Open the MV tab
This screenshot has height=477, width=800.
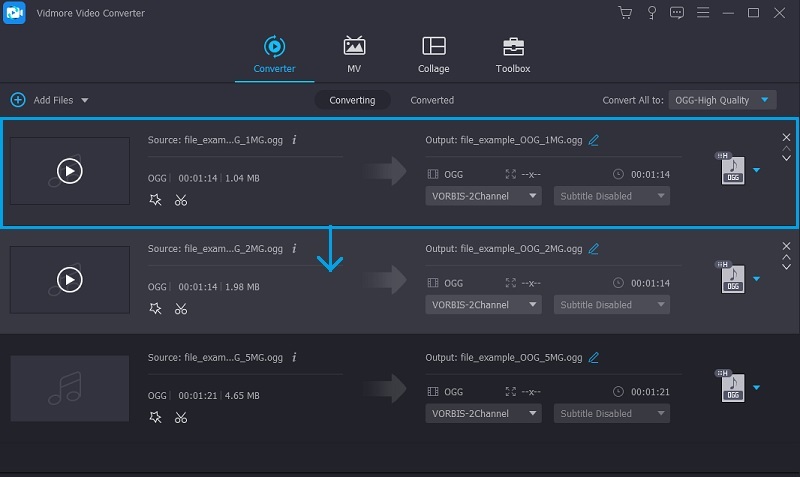pos(354,56)
